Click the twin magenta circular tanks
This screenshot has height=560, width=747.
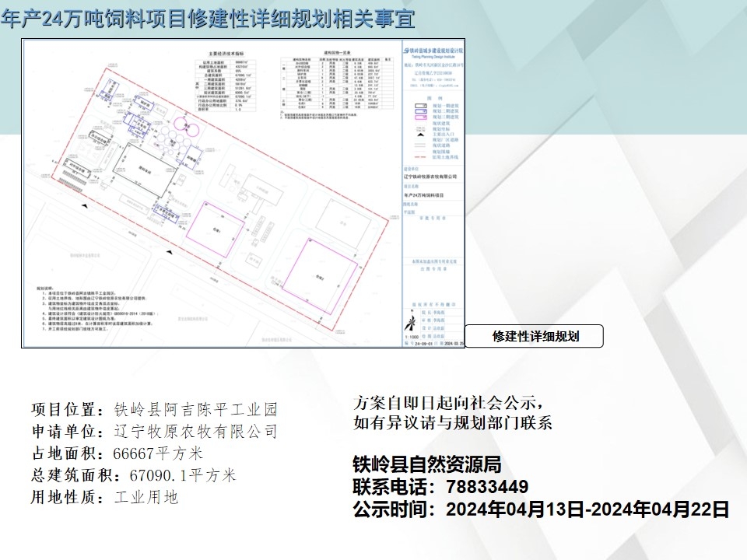[x=186, y=127]
